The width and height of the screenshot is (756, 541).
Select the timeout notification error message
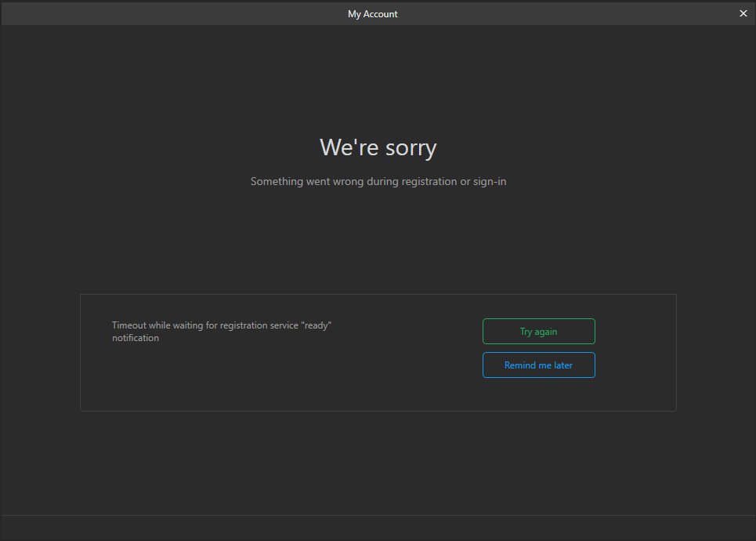(x=222, y=331)
